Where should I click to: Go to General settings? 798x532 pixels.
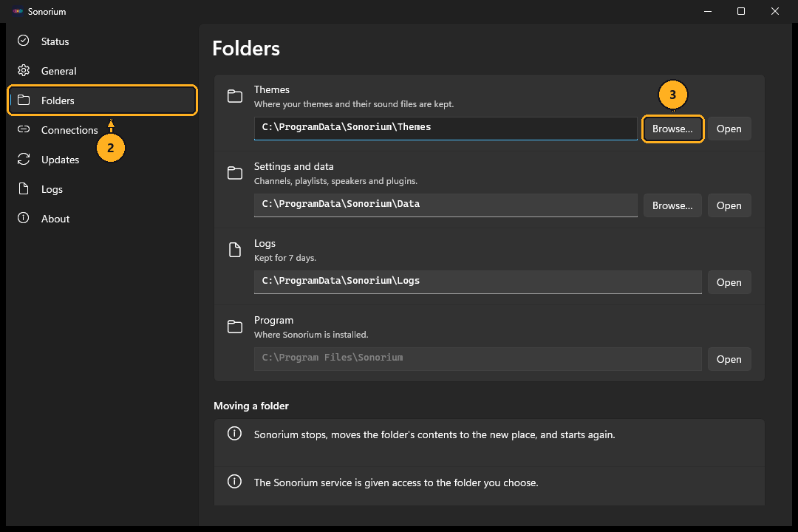click(102, 71)
